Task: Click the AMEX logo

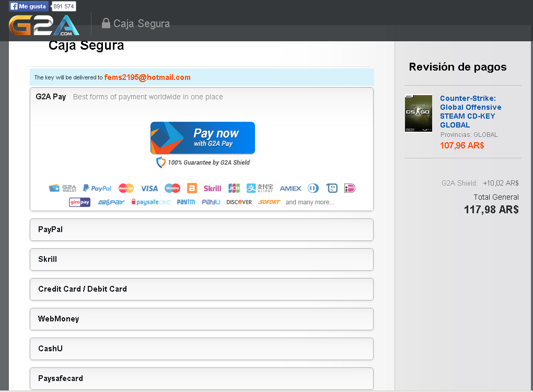Action: pos(291,188)
